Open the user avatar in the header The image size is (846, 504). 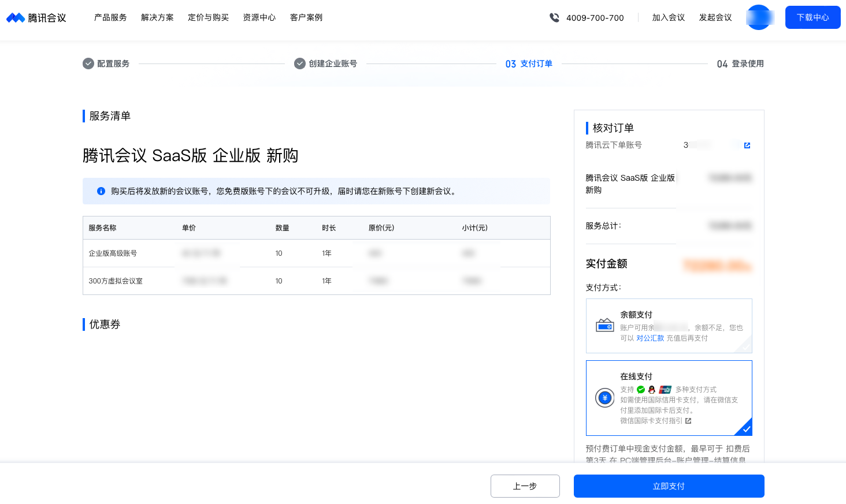(x=759, y=17)
